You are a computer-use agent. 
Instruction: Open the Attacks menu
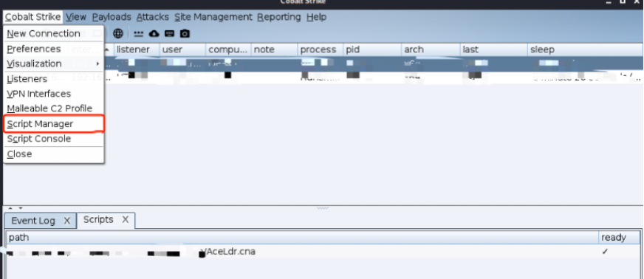click(x=152, y=17)
